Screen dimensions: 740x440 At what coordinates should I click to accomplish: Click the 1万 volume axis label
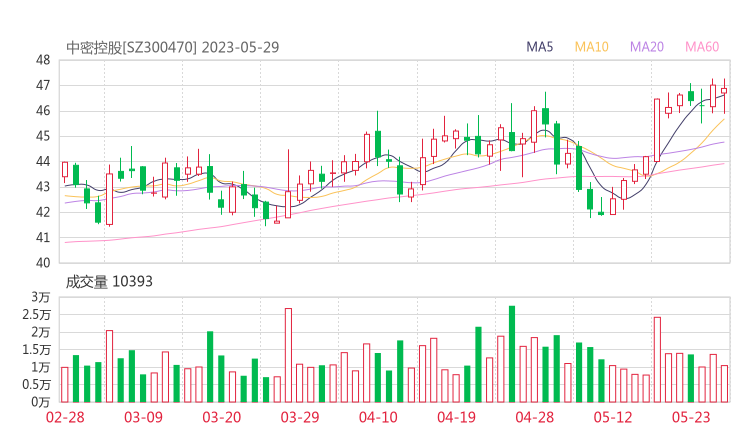pyautogui.click(x=41, y=367)
